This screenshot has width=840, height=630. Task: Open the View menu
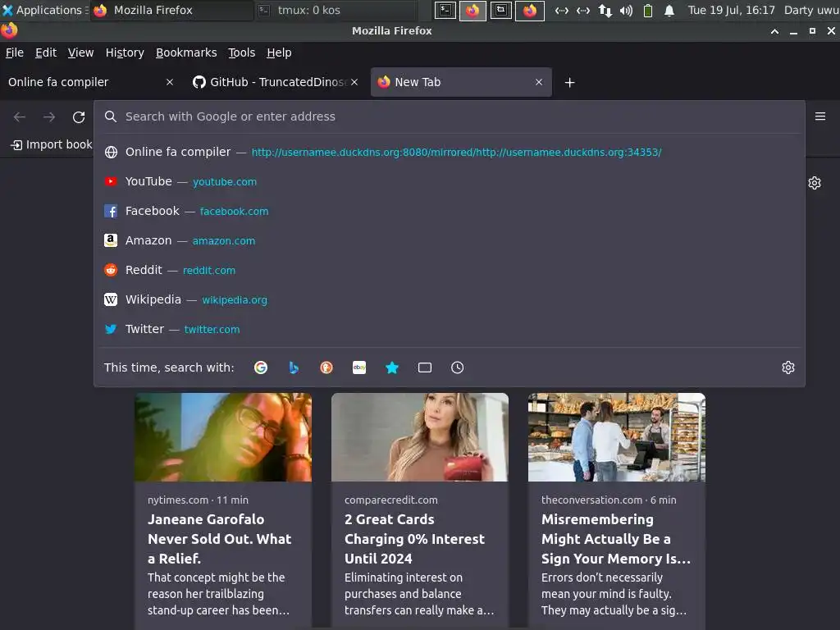(80, 52)
